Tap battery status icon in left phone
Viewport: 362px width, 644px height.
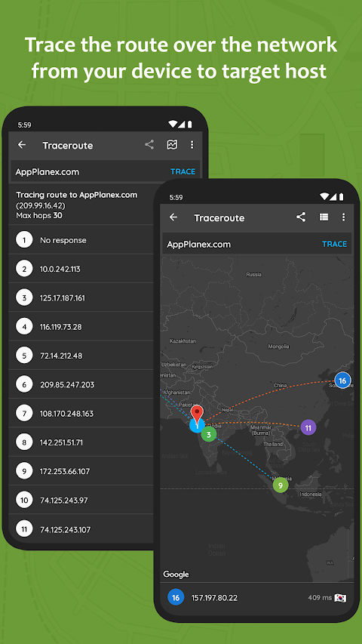(x=189, y=124)
